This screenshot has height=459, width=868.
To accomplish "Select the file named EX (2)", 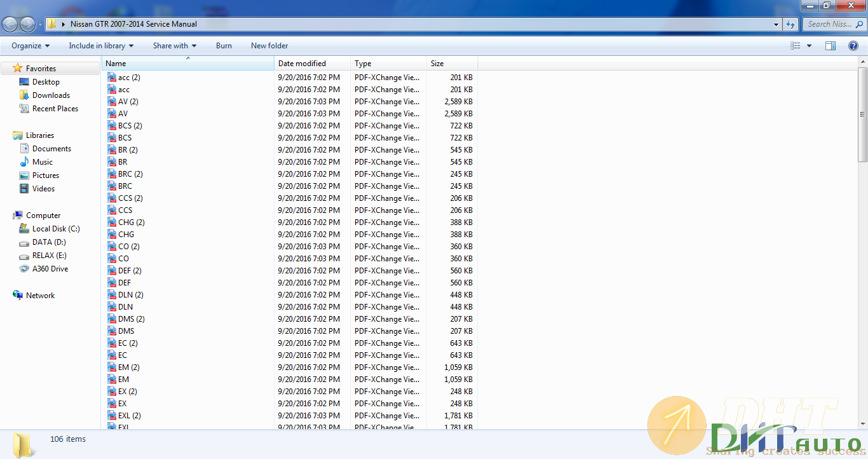I will (x=128, y=392).
